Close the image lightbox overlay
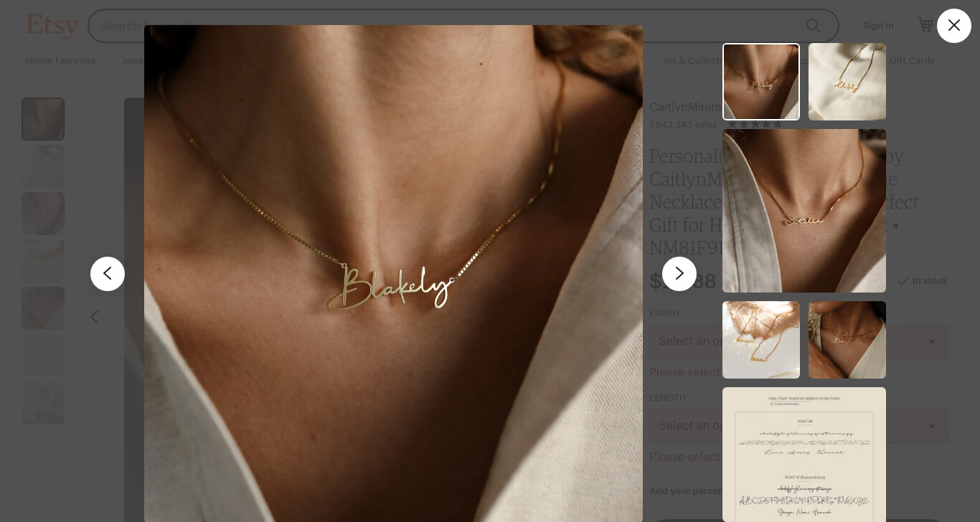Viewport: 980px width, 522px height. pyautogui.click(x=954, y=26)
